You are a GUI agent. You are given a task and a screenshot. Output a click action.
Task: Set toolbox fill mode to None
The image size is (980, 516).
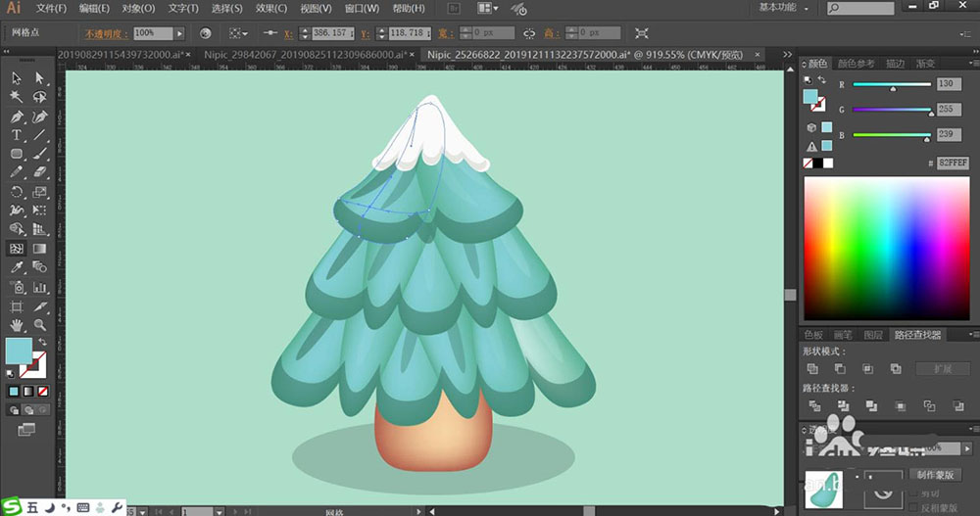[42, 392]
